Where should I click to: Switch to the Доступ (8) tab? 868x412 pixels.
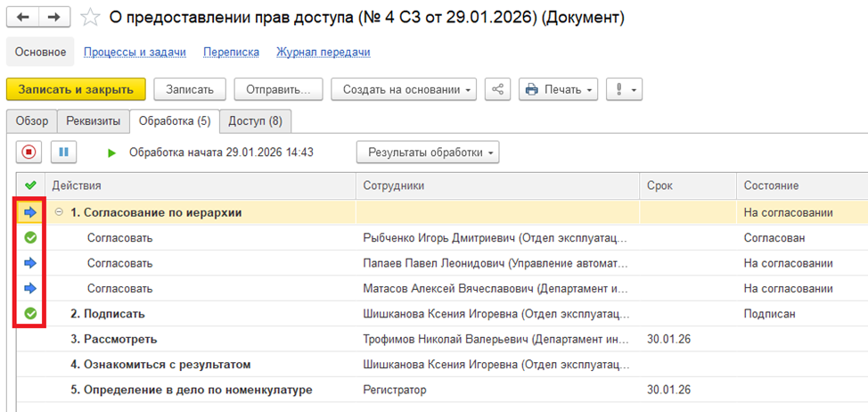tap(255, 120)
